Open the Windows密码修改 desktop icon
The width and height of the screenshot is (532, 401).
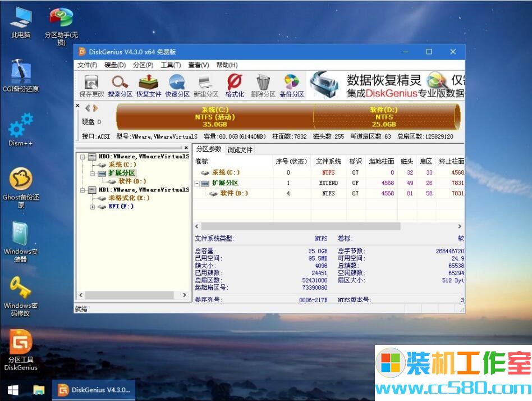[x=21, y=297]
